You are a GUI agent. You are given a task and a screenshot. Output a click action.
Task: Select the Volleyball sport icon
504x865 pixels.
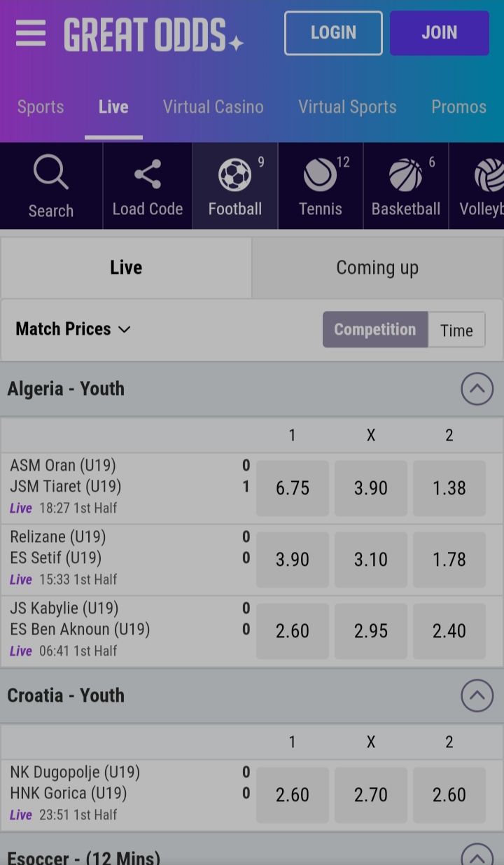click(x=489, y=175)
